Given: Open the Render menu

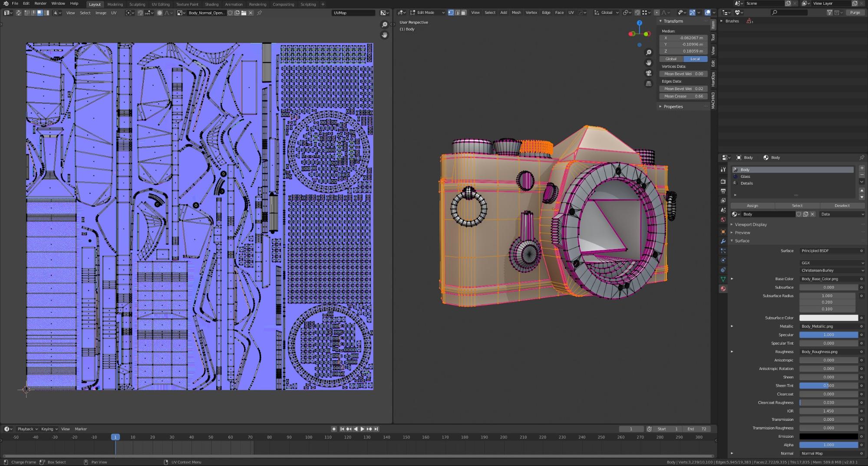Looking at the screenshot, I should tap(40, 3).
